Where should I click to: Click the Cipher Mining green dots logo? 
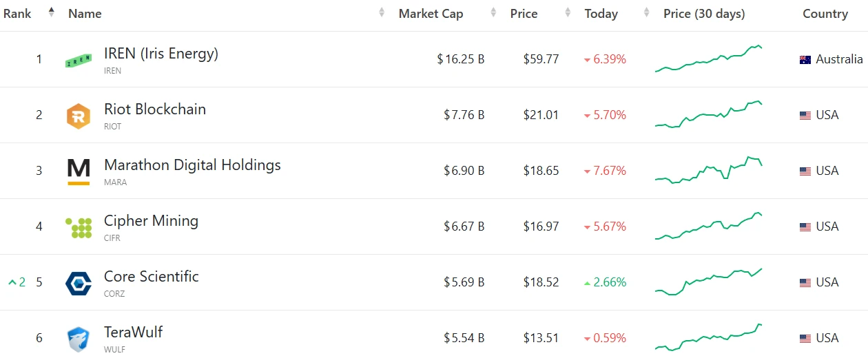pyautogui.click(x=79, y=227)
